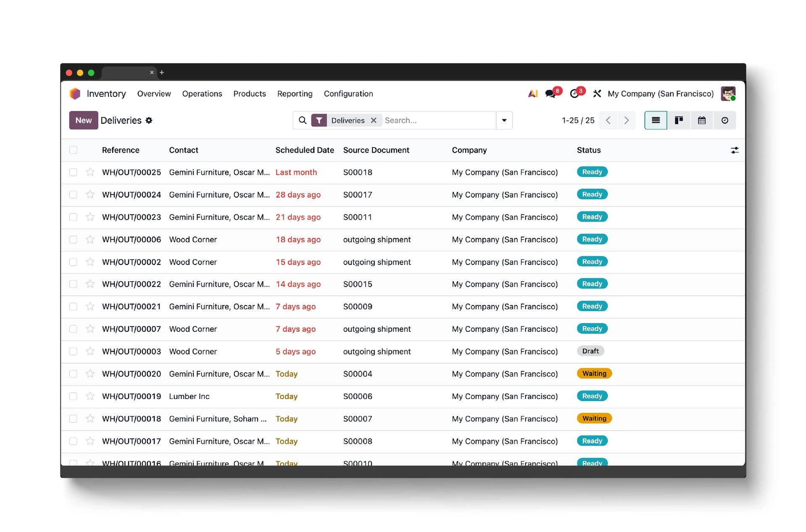Select the WH/OUT/00024 row checkbox
Image resolution: width=806 pixels, height=532 pixels.
coord(73,195)
